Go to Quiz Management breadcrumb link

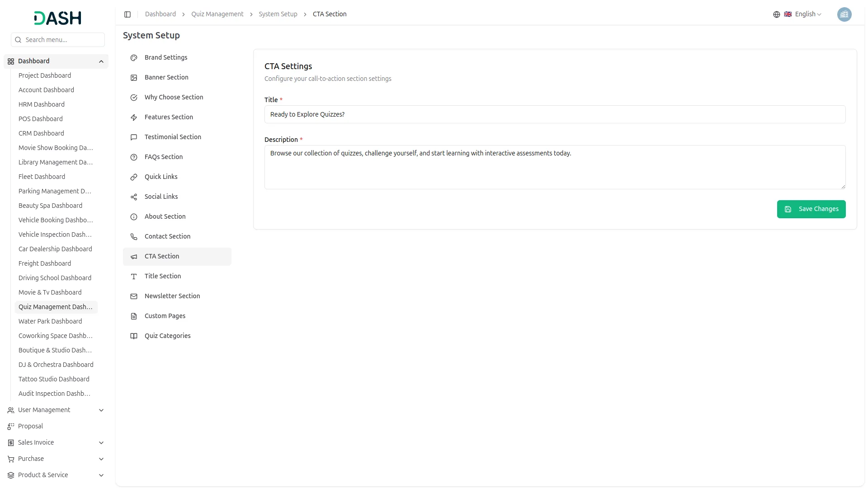(x=217, y=14)
